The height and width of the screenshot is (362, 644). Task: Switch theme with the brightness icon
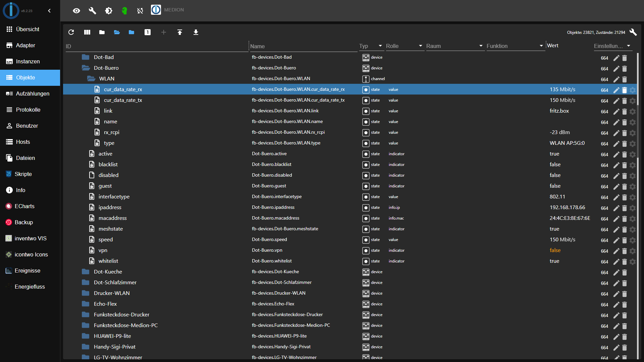(x=109, y=11)
